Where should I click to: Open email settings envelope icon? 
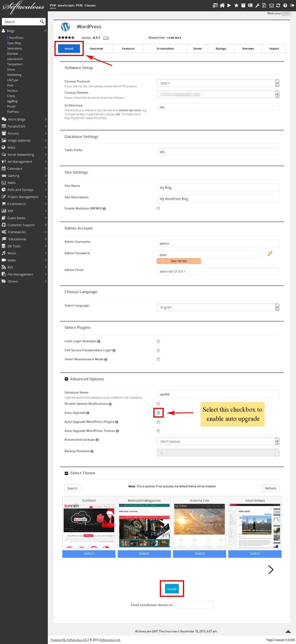[271, 5]
